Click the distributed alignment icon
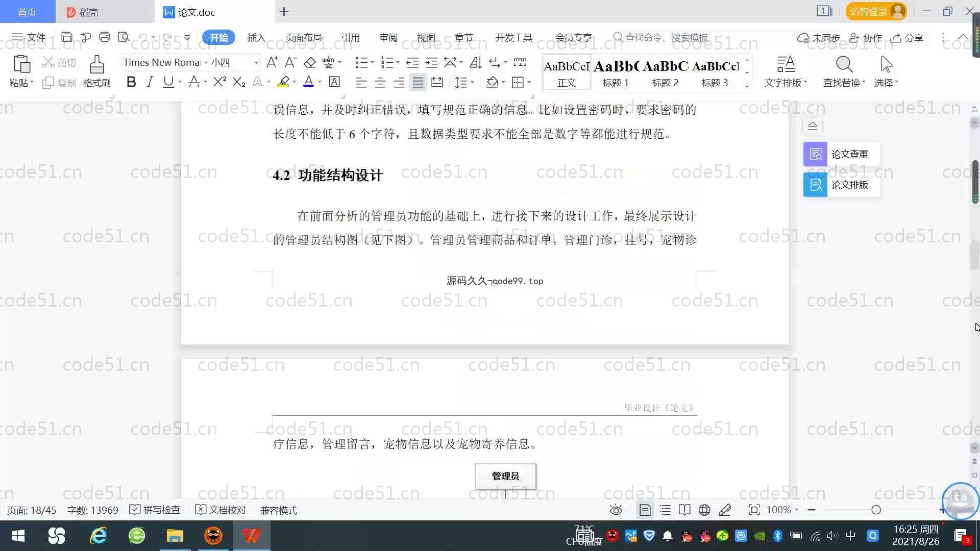This screenshot has width=980, height=551. click(x=437, y=82)
